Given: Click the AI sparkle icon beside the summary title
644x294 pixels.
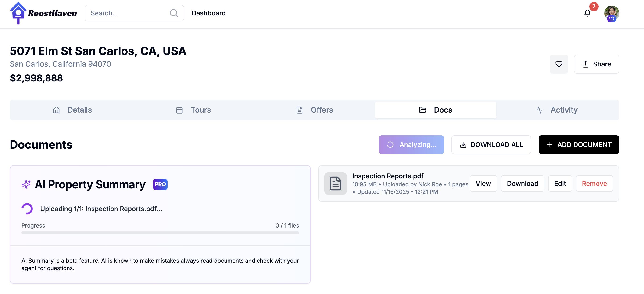Looking at the screenshot, I should pyautogui.click(x=26, y=184).
